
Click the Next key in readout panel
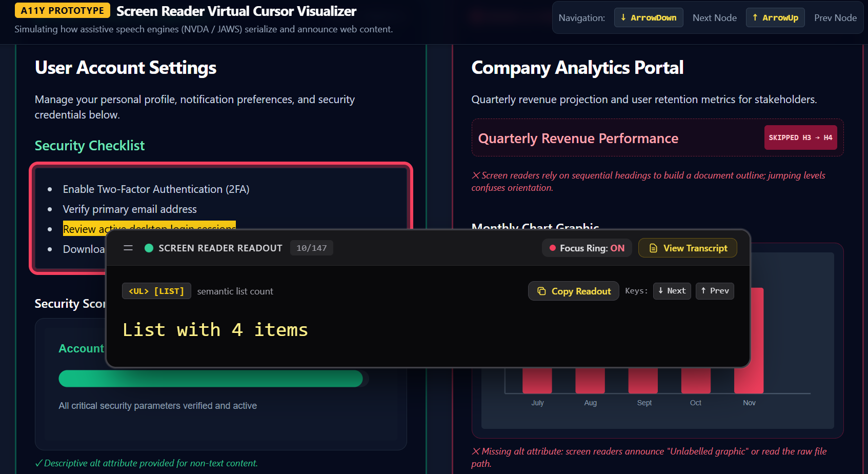point(672,291)
